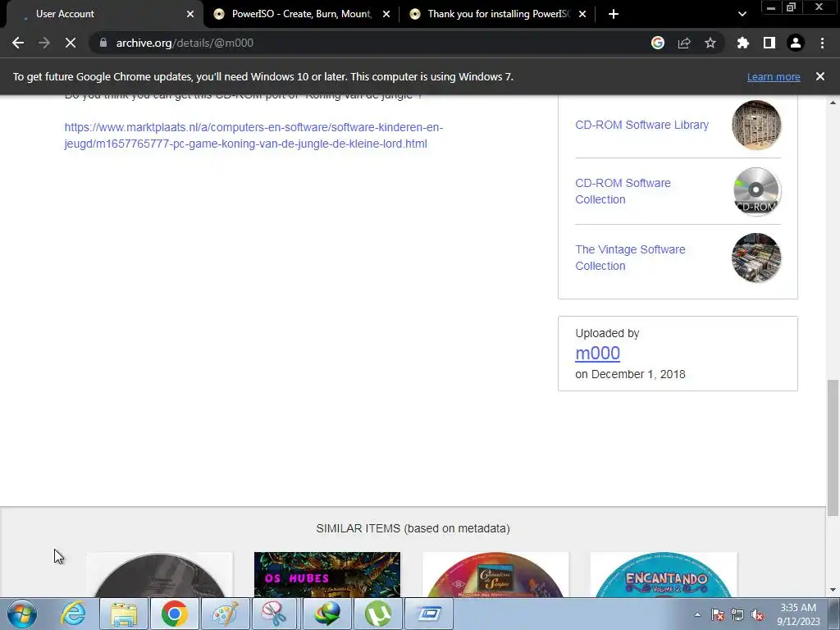
Task: Click the scrollbar up arrow
Action: pos(833,103)
